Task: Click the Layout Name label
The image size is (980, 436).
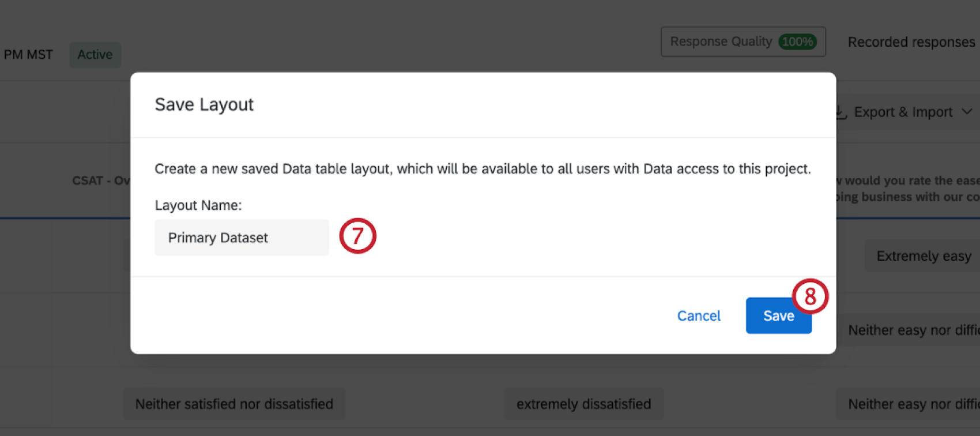Action: (198, 205)
